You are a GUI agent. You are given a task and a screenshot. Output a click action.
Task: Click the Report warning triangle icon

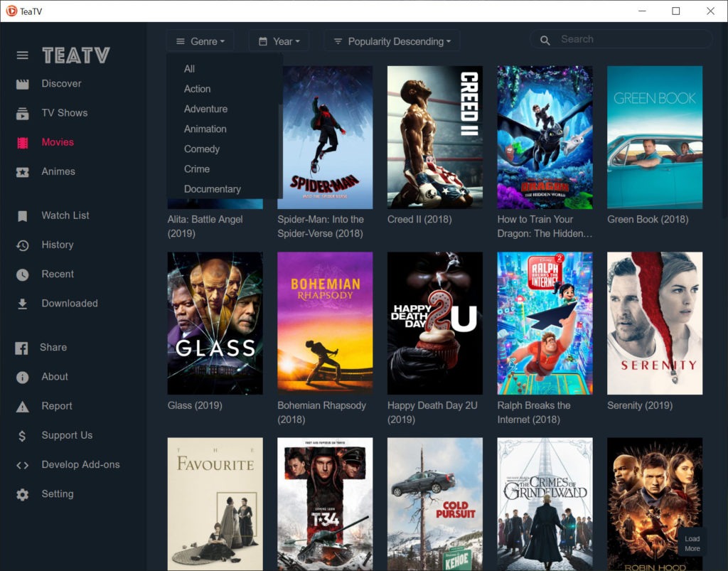22,407
